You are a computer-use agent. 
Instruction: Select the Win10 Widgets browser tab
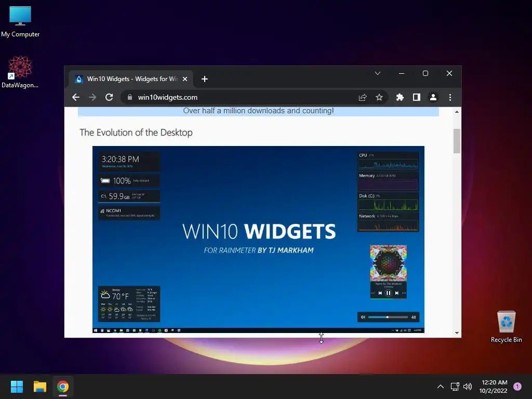pyautogui.click(x=130, y=79)
